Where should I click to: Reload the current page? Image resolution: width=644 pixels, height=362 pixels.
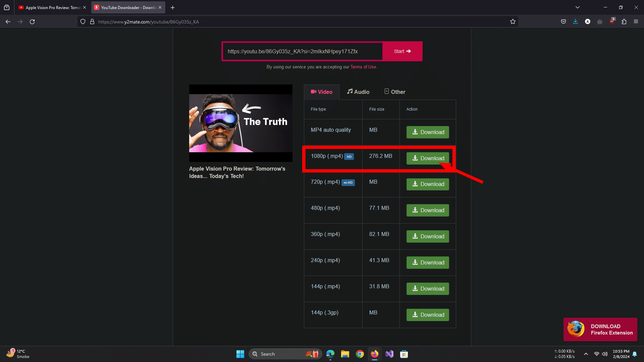click(x=32, y=22)
